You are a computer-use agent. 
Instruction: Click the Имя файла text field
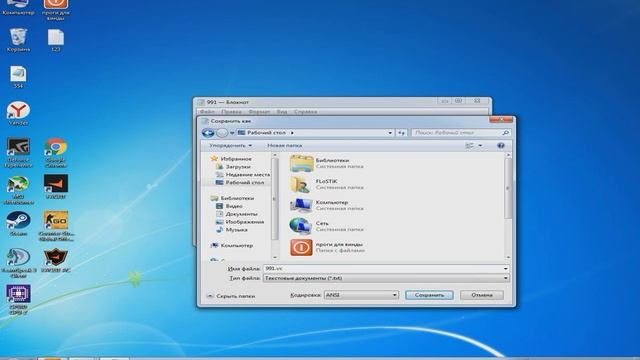[382, 269]
